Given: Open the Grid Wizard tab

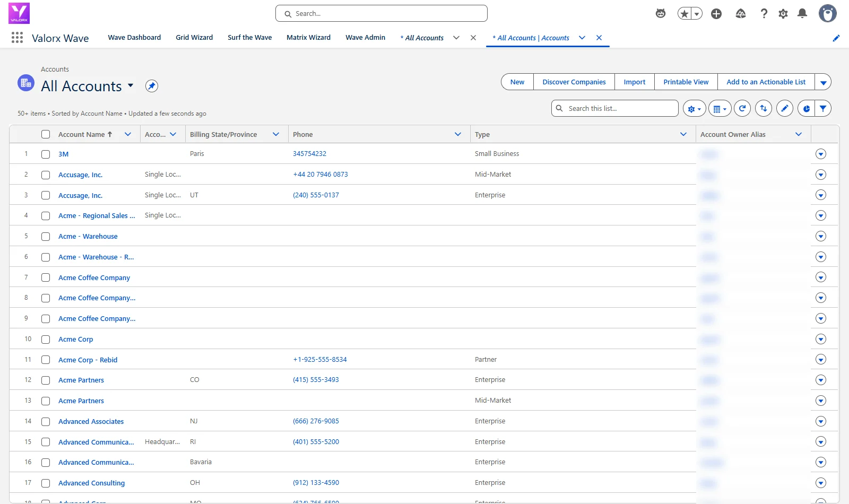Looking at the screenshot, I should click(x=194, y=38).
